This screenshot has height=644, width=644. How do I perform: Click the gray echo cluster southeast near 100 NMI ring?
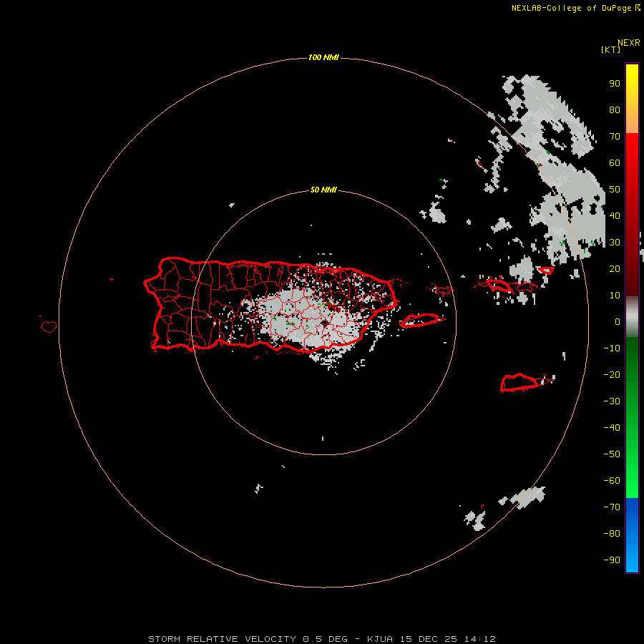point(528,497)
